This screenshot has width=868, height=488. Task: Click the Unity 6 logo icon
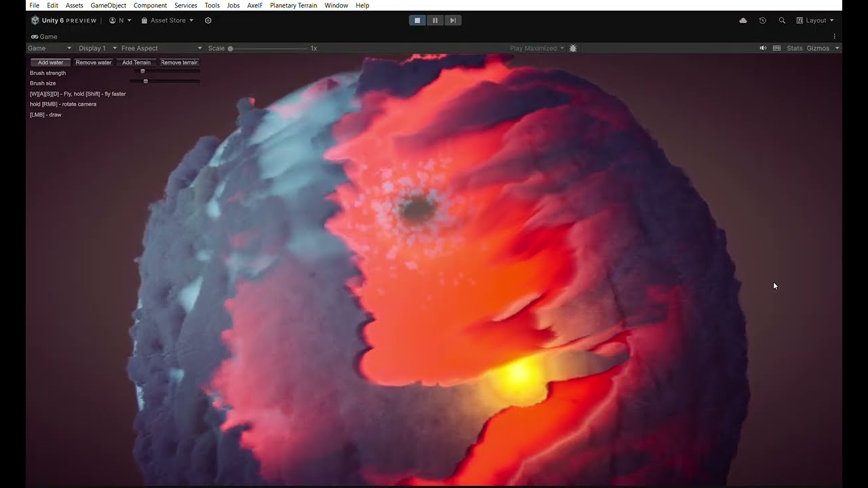pyautogui.click(x=35, y=20)
